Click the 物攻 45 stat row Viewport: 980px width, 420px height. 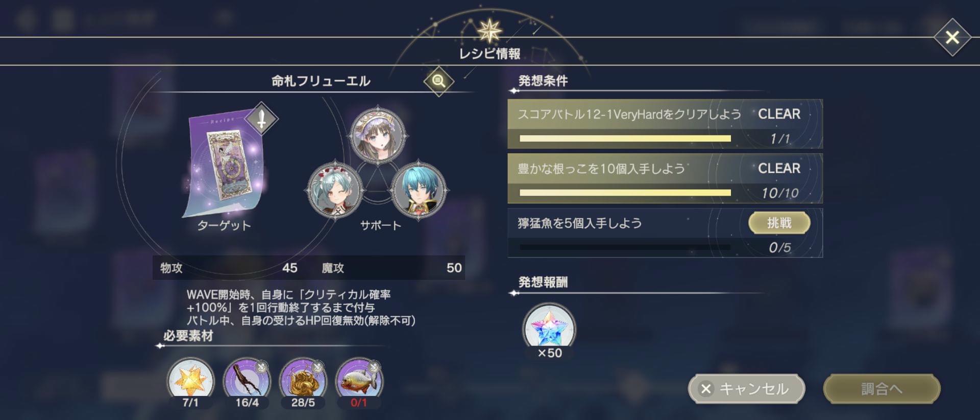(229, 268)
